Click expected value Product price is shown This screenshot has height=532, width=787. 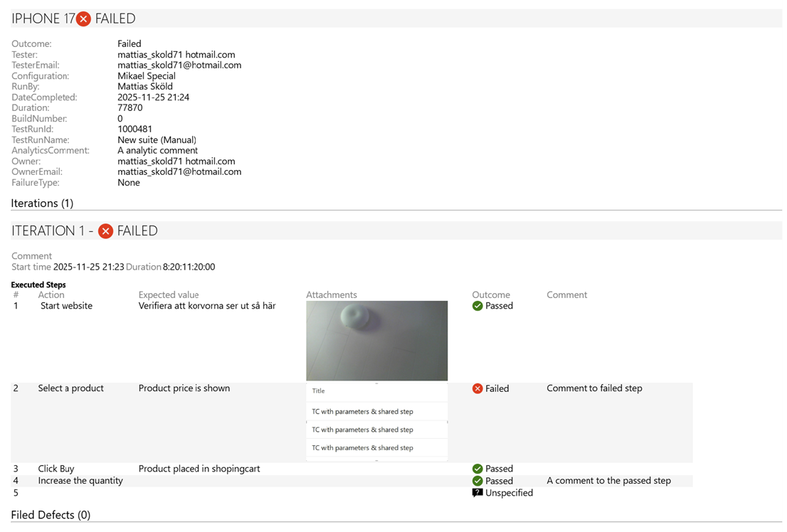point(184,388)
